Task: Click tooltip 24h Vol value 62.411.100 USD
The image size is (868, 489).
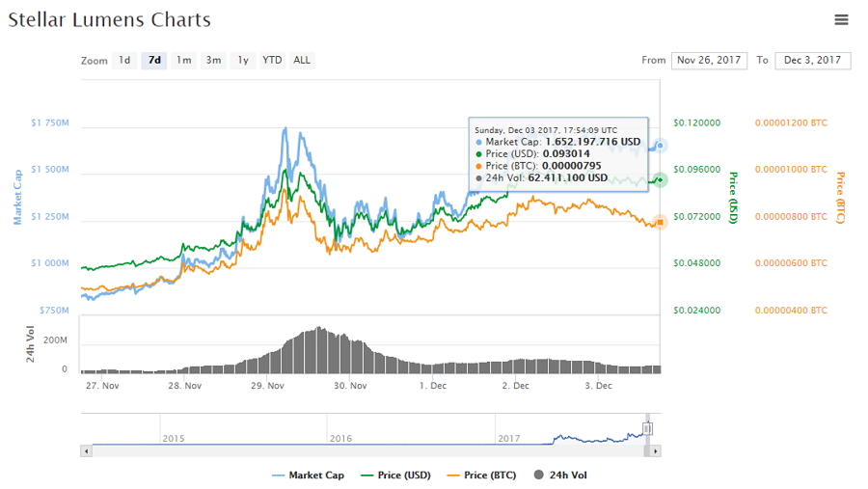Action: tap(568, 177)
